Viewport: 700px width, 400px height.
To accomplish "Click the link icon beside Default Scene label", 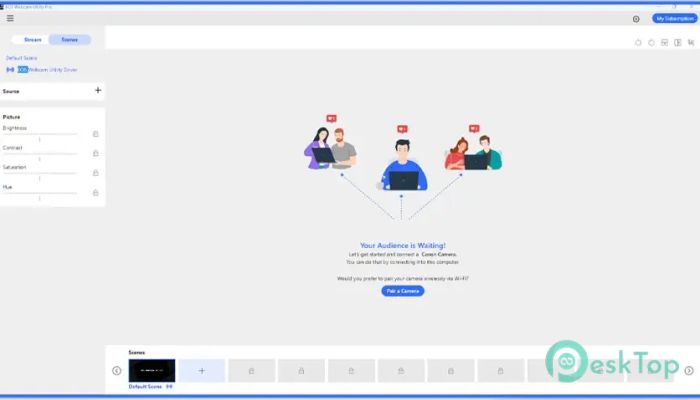I will [169, 387].
